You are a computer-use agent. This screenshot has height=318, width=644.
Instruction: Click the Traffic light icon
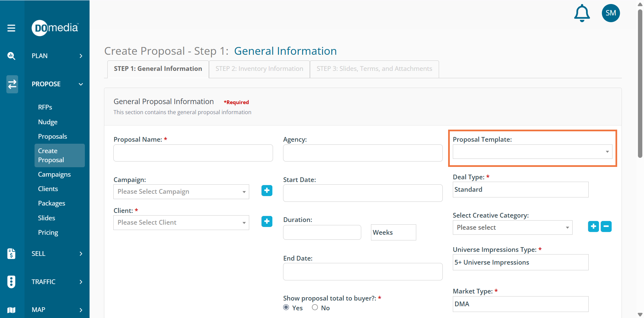11,282
